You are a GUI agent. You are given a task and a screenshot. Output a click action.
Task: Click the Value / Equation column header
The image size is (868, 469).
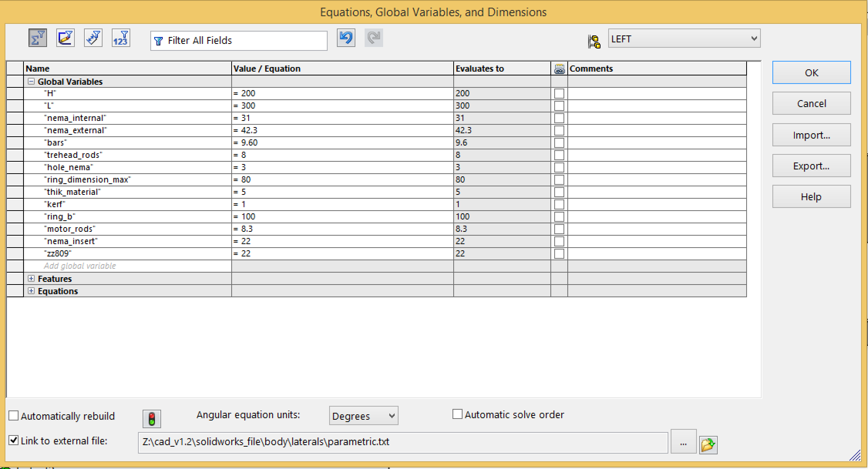pos(343,69)
